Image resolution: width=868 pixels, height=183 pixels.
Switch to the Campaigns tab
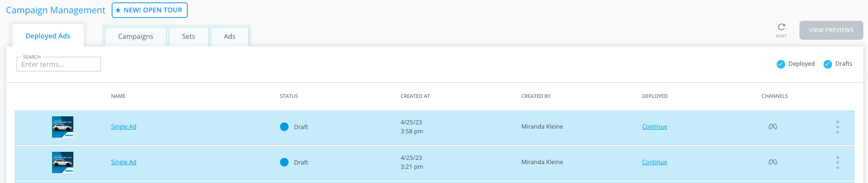pos(136,36)
